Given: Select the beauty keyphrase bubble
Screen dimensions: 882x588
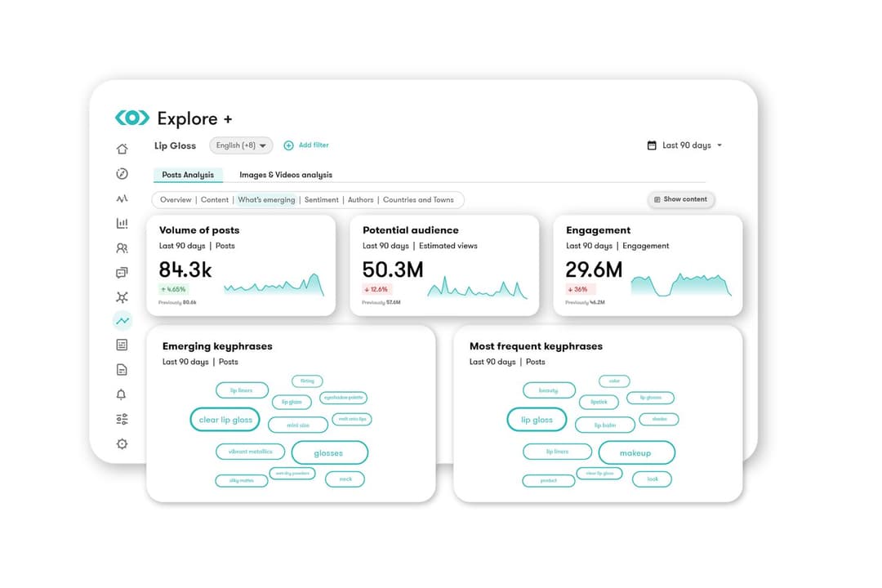Looking at the screenshot, I should pyautogui.click(x=549, y=390).
